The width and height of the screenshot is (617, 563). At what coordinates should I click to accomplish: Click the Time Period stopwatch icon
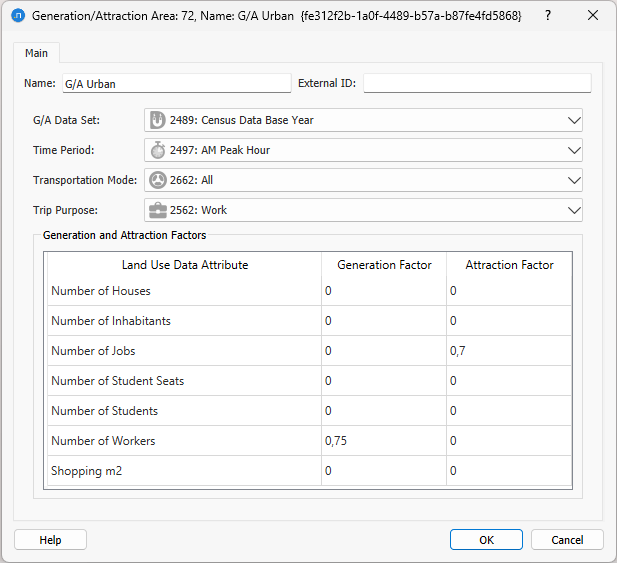(x=158, y=150)
